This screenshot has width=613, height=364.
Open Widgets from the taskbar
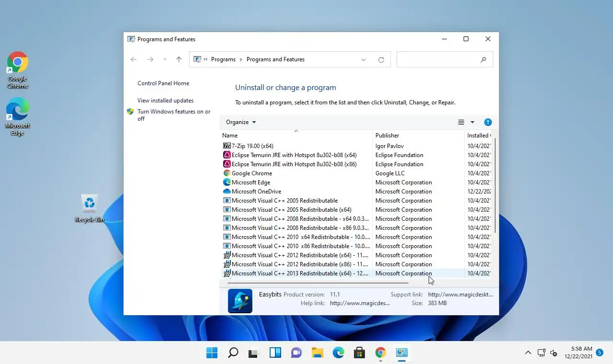tap(275, 353)
